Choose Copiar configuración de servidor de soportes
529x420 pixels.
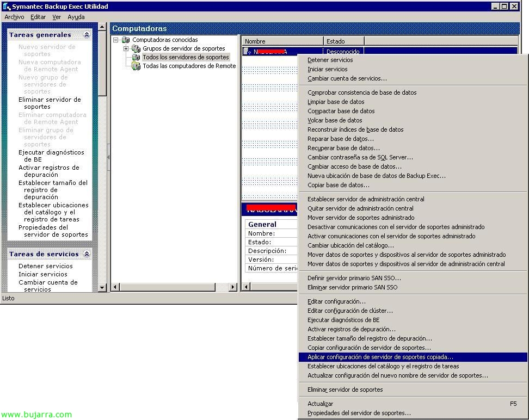tap(413, 348)
